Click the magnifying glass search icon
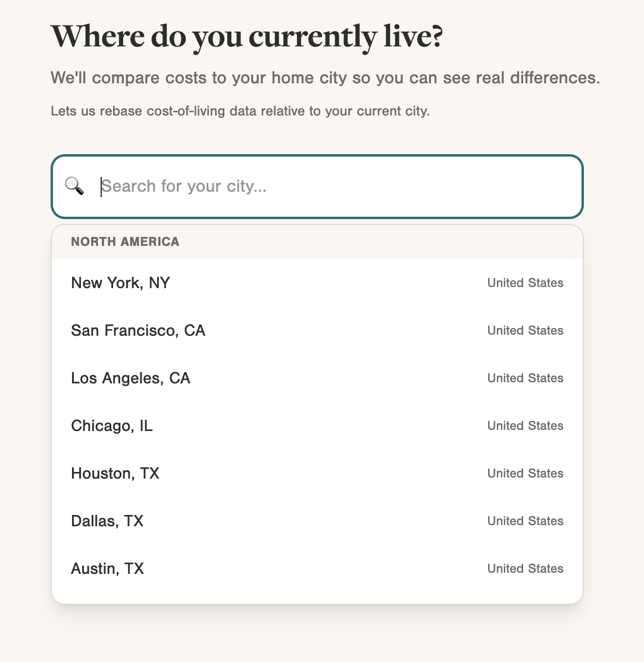The height and width of the screenshot is (662, 644). click(x=74, y=186)
